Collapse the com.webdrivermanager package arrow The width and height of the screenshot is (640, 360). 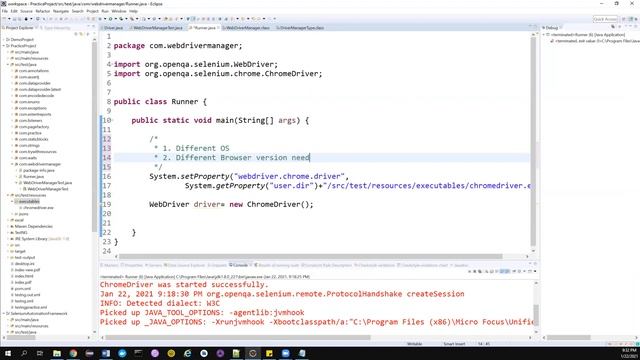click(x=12, y=164)
